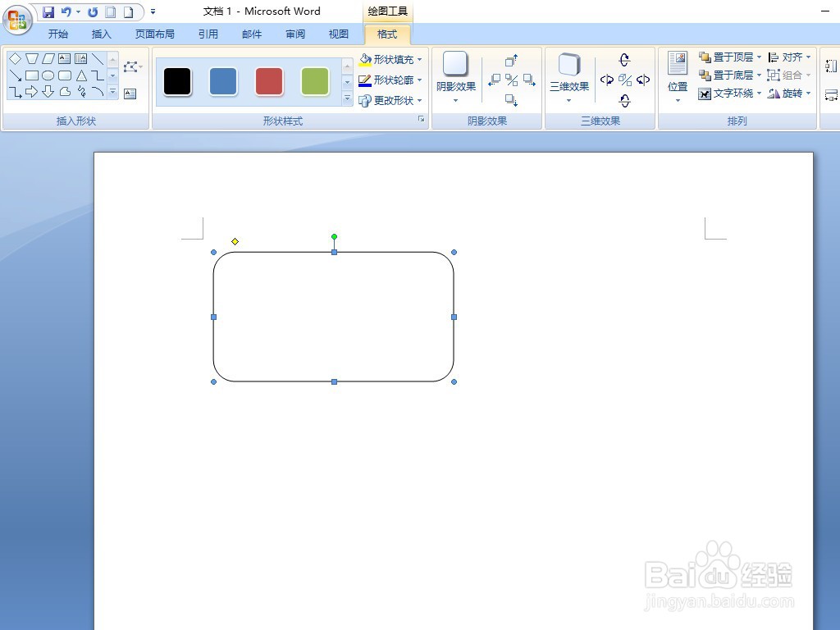Open the undo history dropdown arrow
The width and height of the screenshot is (840, 630).
[78, 11]
